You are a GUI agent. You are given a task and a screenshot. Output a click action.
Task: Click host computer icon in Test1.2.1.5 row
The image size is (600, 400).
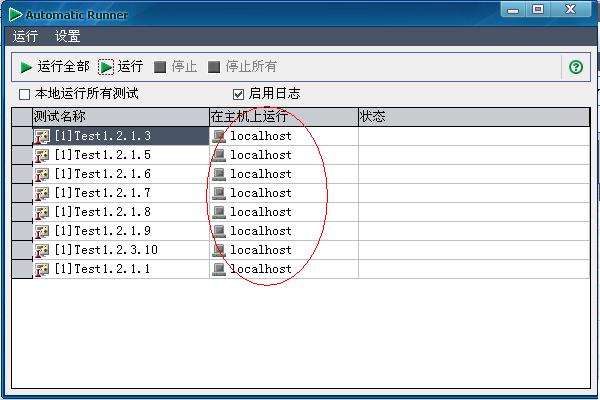219,155
